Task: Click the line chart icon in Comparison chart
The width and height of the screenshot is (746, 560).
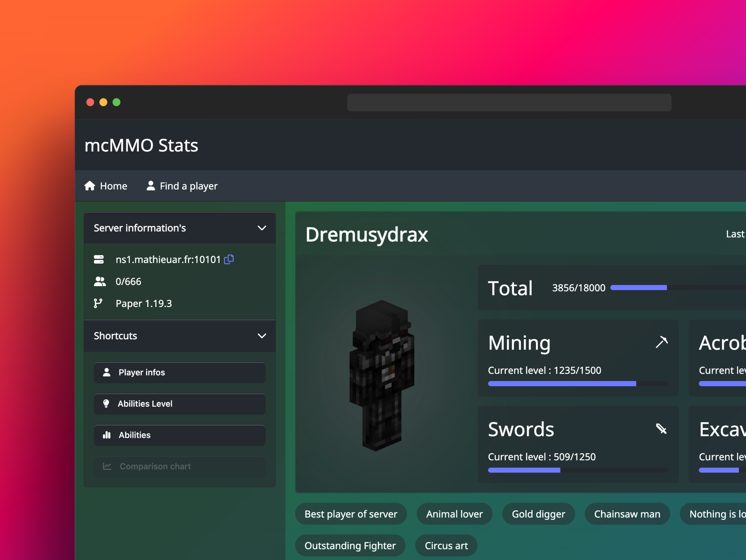Action: coord(107,466)
